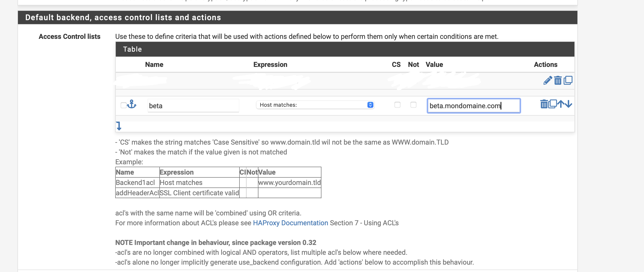Enable the Not checkbox for beta
Viewport: 644px width, 272px height.
[x=413, y=105]
